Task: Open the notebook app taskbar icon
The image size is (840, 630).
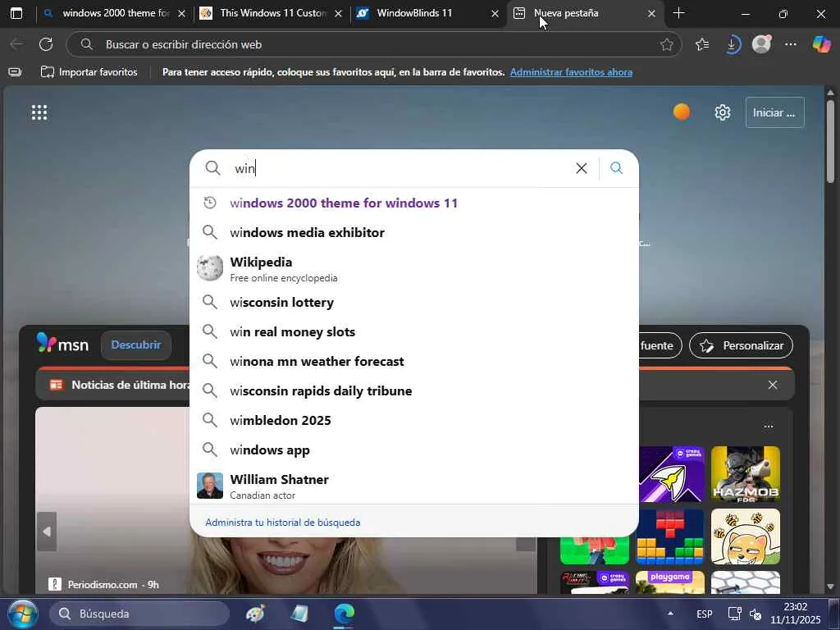Action: click(x=299, y=614)
